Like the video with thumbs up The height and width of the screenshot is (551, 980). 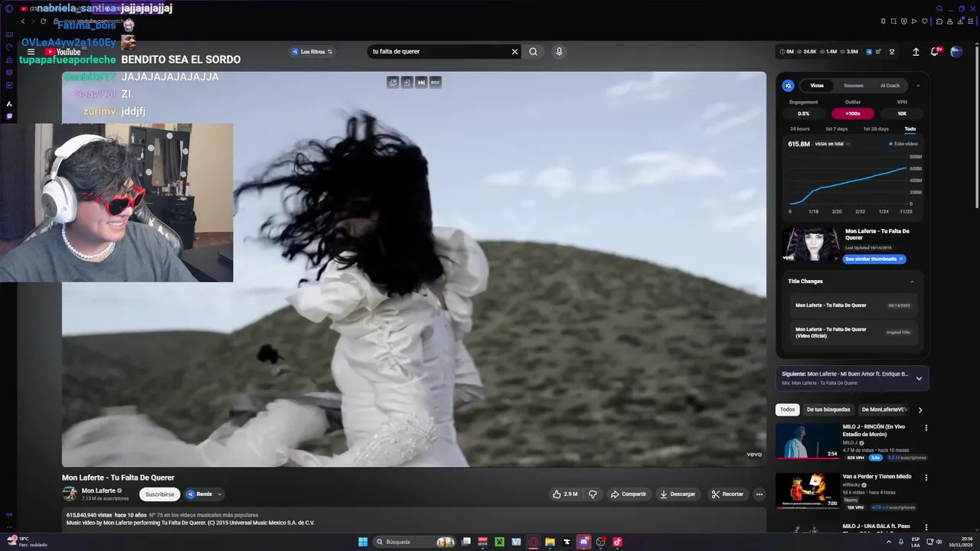tap(566, 494)
